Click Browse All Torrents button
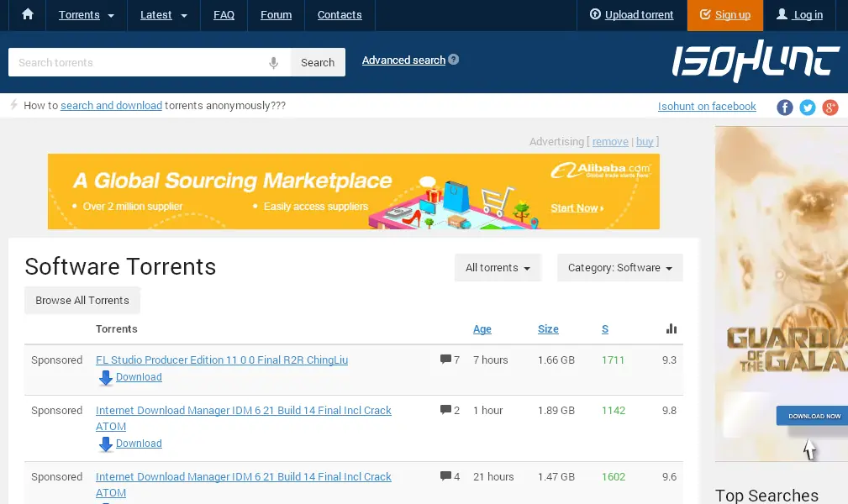Screen dimensions: 848x504 pos(82,300)
